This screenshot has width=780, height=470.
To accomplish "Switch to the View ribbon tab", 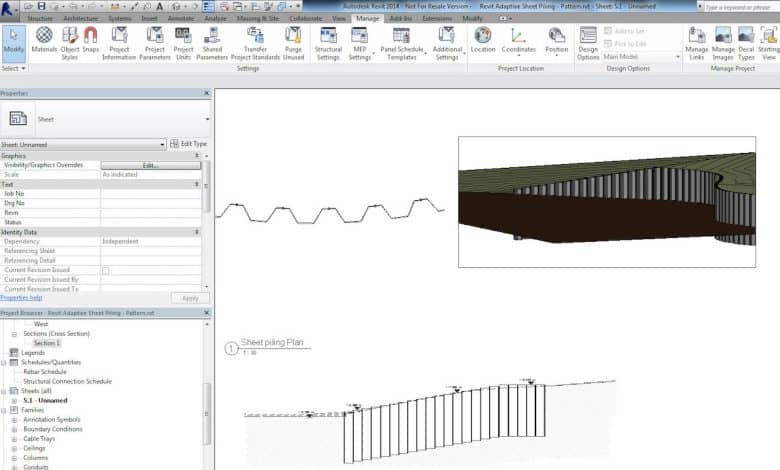I will pos(339,18).
